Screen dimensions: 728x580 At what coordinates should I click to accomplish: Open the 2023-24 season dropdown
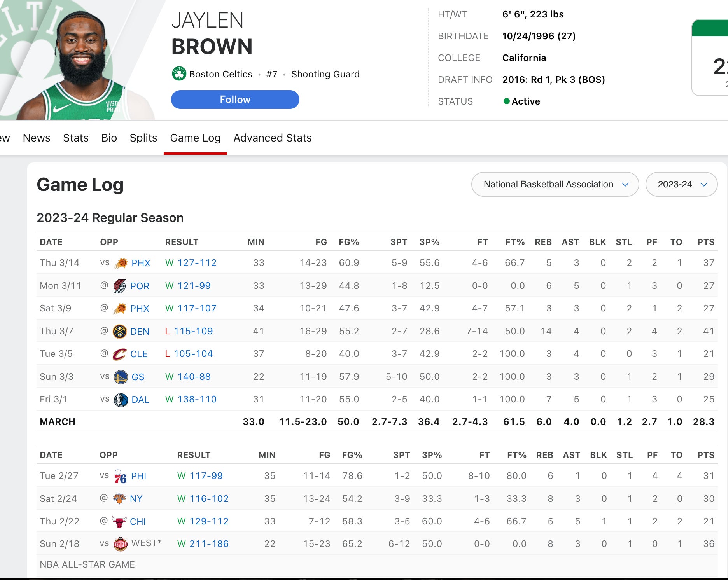[x=681, y=184]
